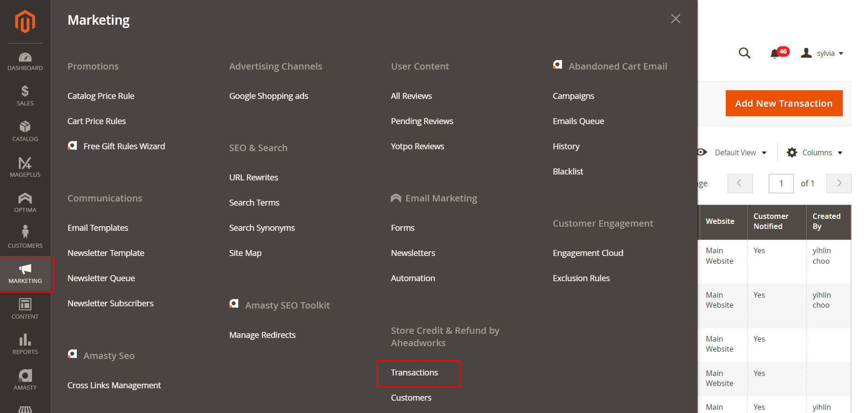Open the Reports sidebar menu
868x413 pixels.
[25, 344]
